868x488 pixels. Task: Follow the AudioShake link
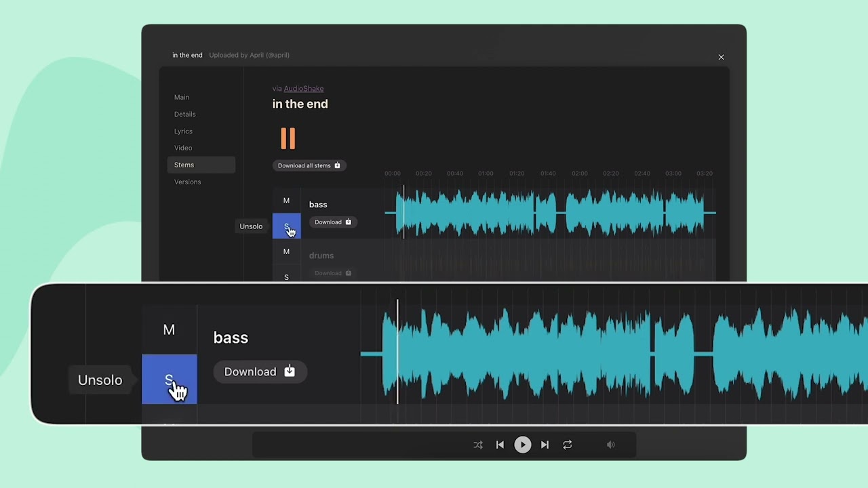tap(303, 89)
